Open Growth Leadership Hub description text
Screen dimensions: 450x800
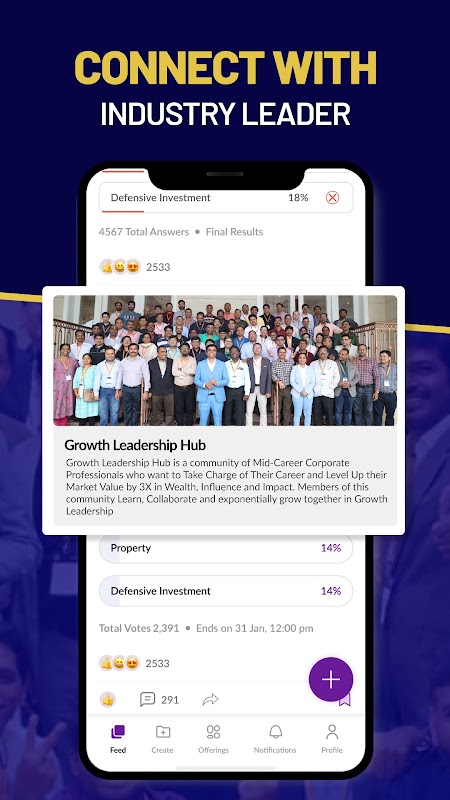click(x=227, y=487)
